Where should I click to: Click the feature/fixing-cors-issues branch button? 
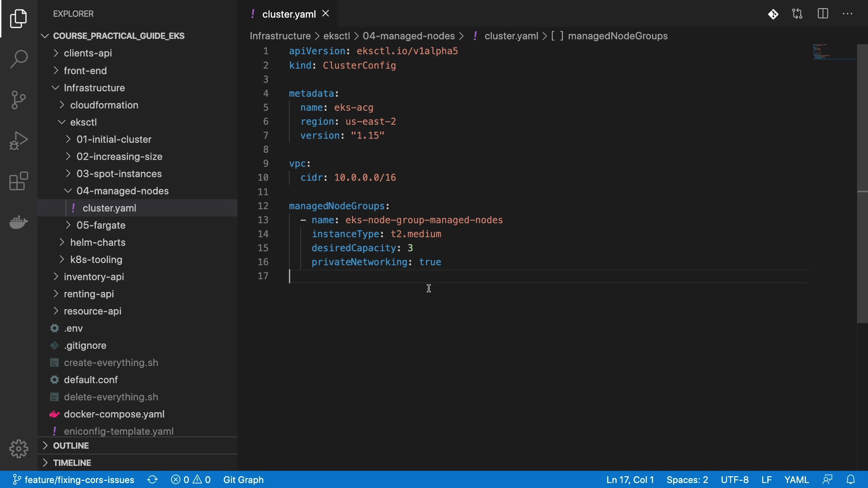tap(74, 480)
